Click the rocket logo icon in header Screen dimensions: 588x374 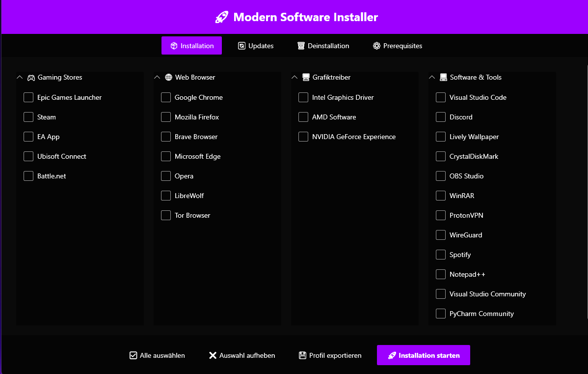[x=222, y=17]
